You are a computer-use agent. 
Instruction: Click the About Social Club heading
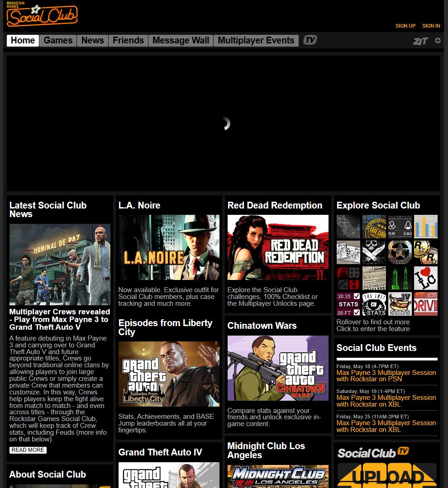coord(48,474)
